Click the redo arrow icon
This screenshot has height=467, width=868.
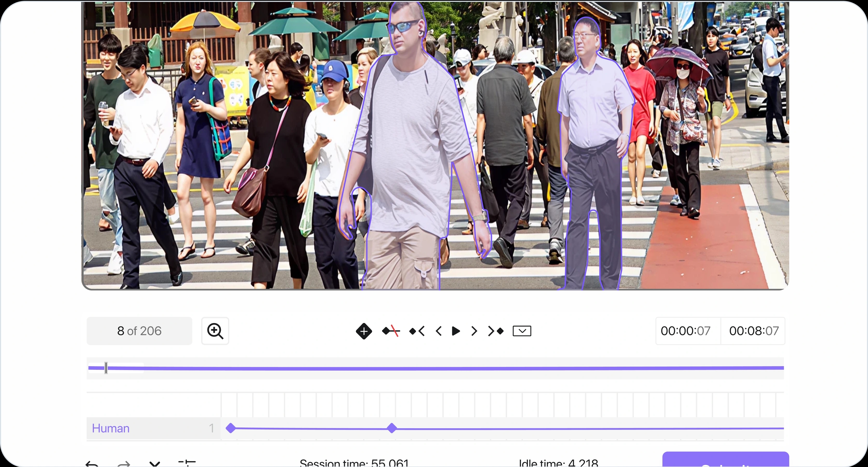[124, 464]
